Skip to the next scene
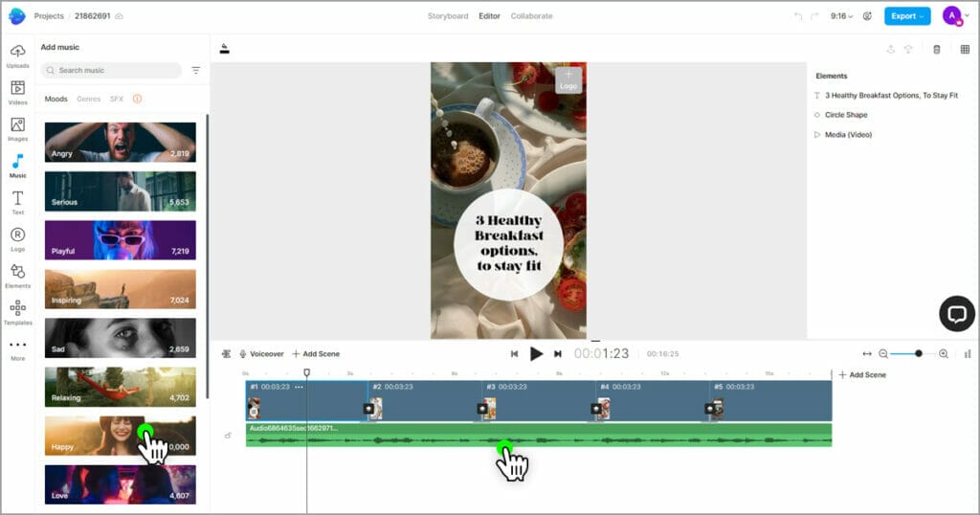Viewport: 980px width, 515px height. click(558, 354)
